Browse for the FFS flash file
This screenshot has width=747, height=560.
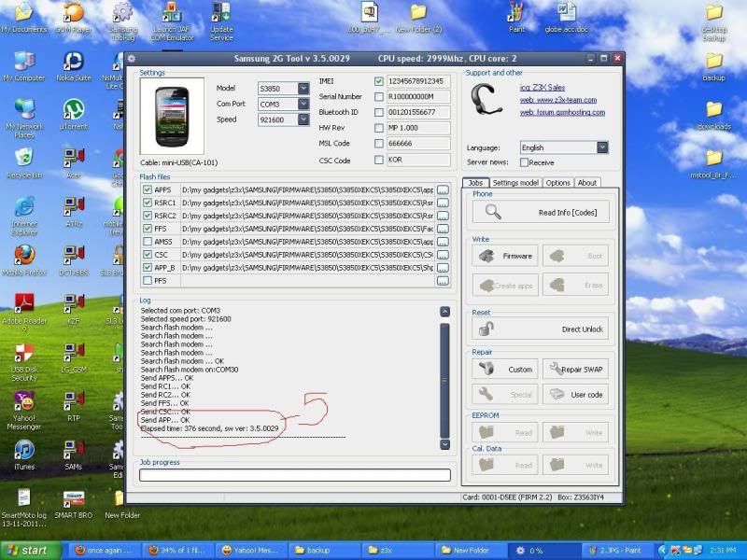(x=443, y=229)
